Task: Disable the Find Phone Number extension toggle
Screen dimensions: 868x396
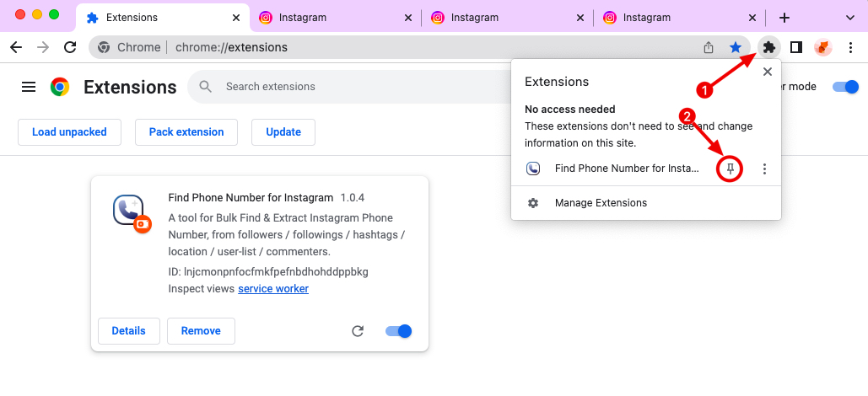Action: point(398,331)
